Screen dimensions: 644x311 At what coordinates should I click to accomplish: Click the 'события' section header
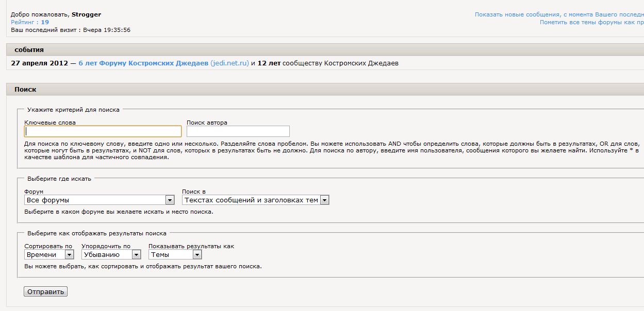(x=29, y=50)
